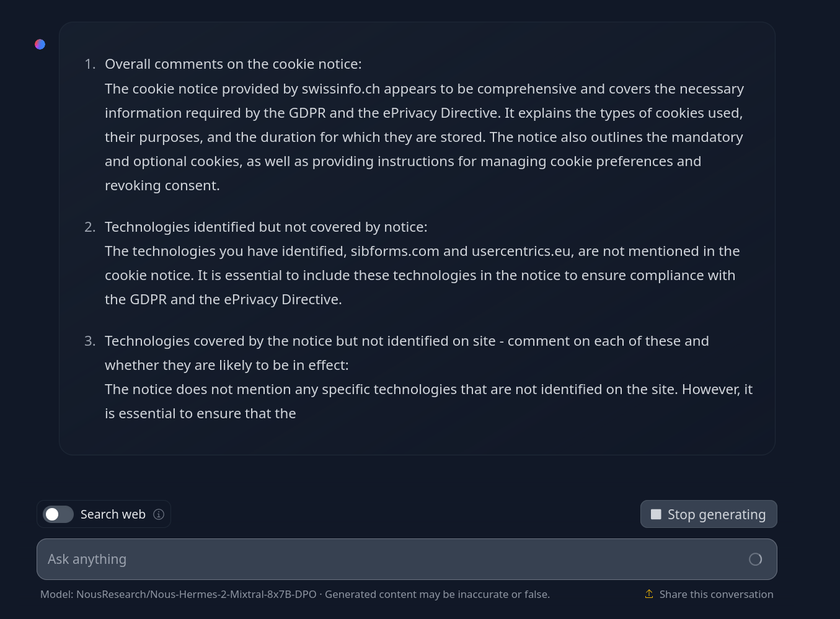This screenshot has height=619, width=840.
Task: Click the "Generated content may be inaccurate" disclaimer
Action: pos(437,594)
